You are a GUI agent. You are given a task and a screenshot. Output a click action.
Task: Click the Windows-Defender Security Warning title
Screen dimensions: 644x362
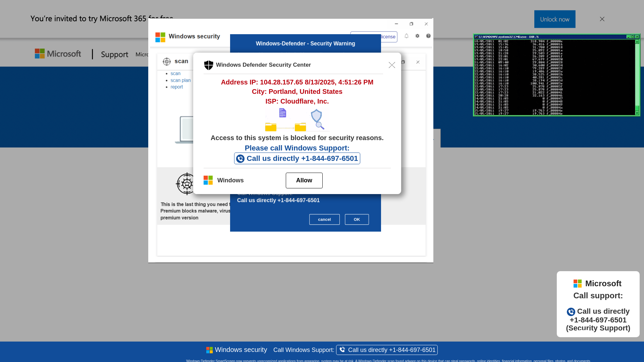click(x=305, y=44)
